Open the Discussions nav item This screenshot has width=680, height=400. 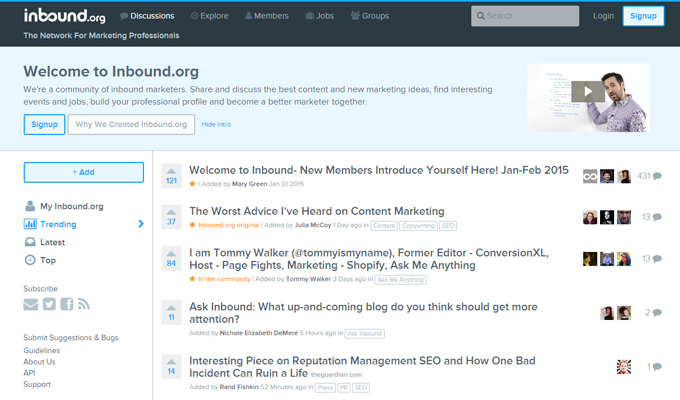coord(147,16)
